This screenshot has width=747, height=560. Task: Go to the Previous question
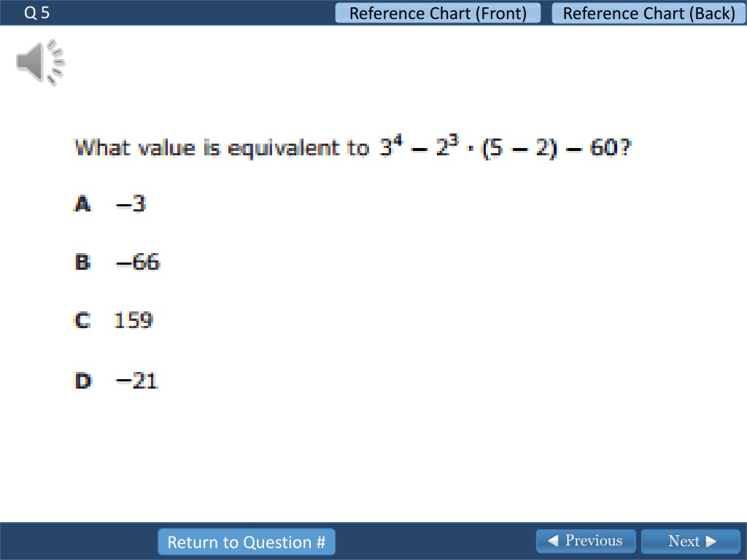(x=586, y=541)
